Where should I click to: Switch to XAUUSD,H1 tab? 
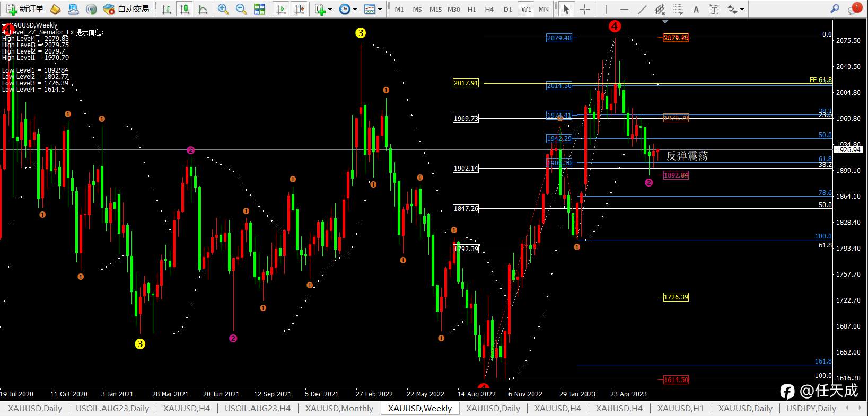click(x=680, y=408)
